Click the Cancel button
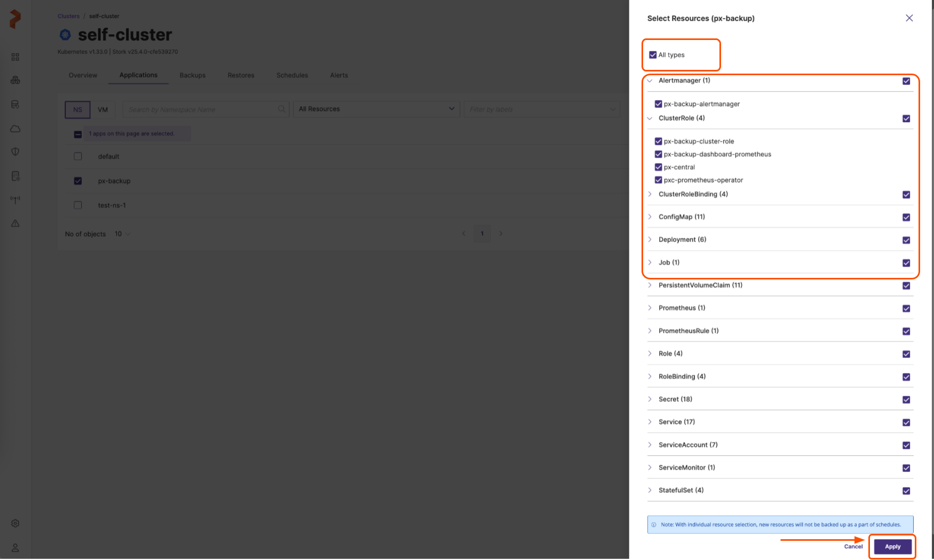 [x=853, y=547]
